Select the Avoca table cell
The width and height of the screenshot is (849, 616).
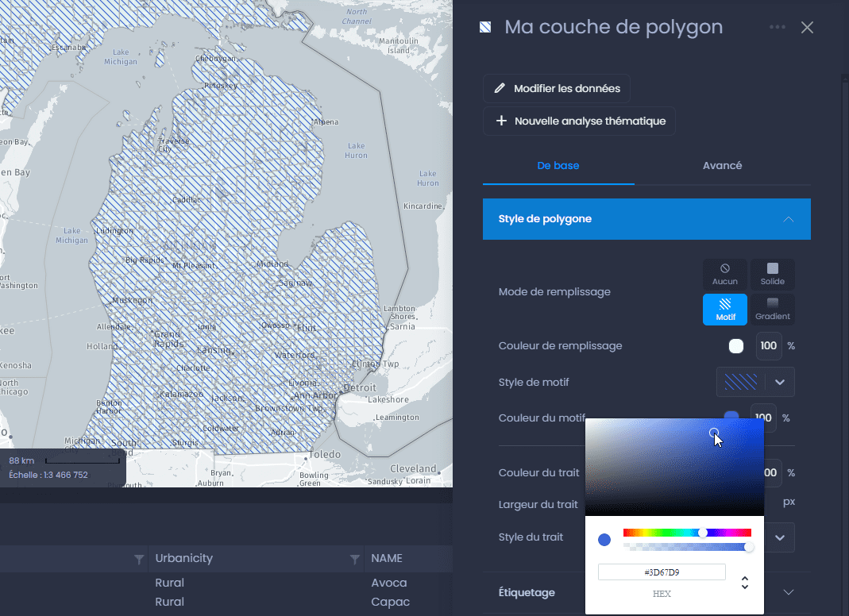(389, 583)
